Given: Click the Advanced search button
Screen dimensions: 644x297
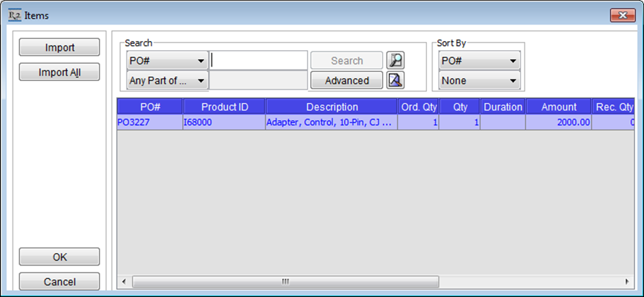Looking at the screenshot, I should tap(347, 80).
